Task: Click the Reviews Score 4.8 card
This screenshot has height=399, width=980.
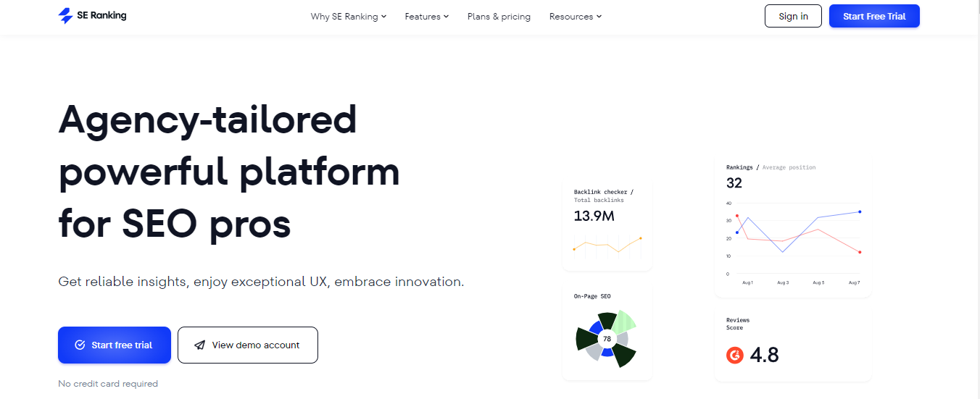Action: tap(792, 345)
